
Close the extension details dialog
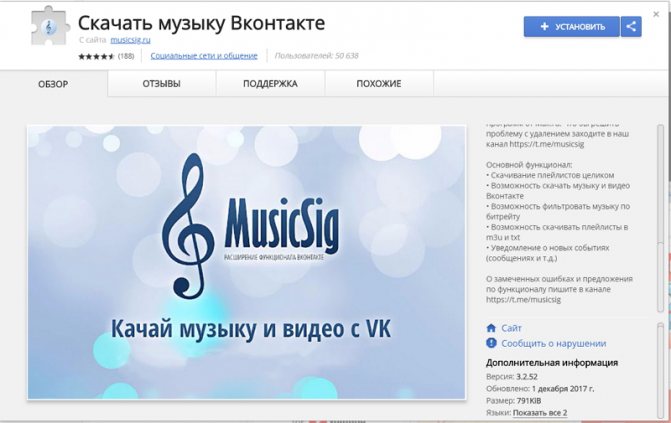click(656, 15)
